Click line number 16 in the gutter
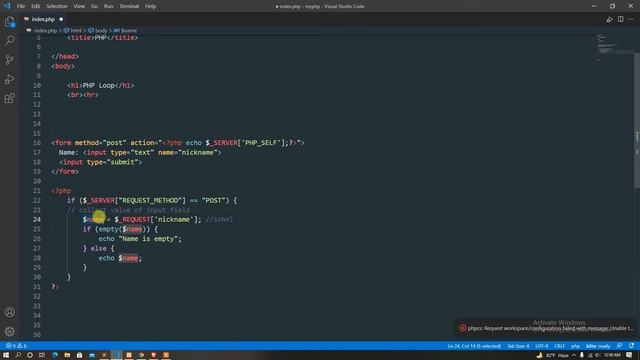Viewport: 640px width, 360px height. click(37, 143)
